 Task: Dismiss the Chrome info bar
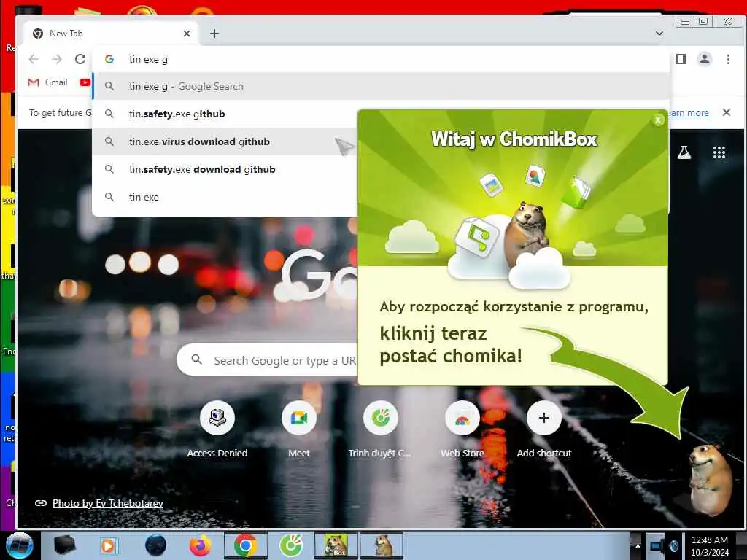(x=727, y=112)
